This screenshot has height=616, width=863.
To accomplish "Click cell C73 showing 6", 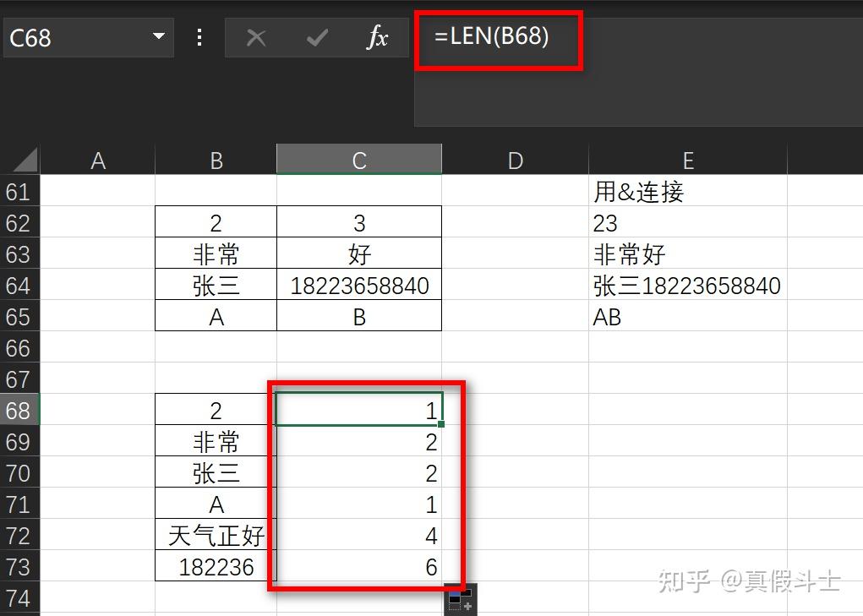I will 359,566.
